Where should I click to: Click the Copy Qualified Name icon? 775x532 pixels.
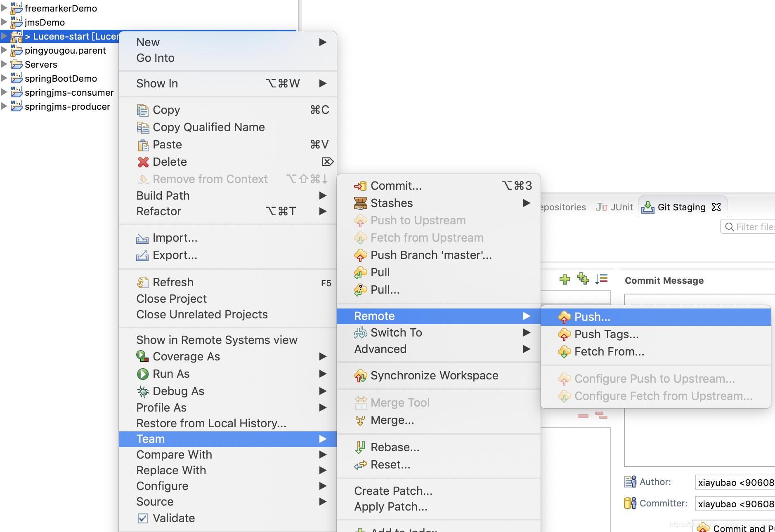tap(142, 127)
